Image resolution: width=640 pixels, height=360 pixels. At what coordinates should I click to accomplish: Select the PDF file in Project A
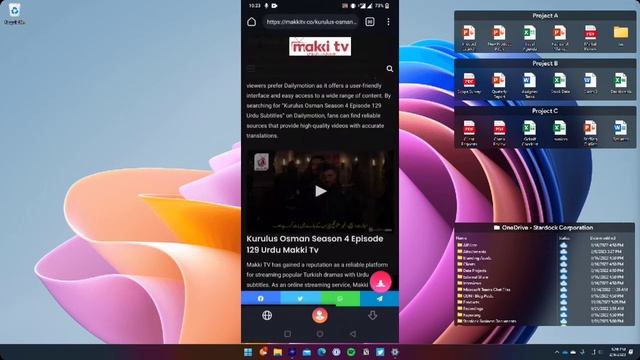tap(590, 38)
